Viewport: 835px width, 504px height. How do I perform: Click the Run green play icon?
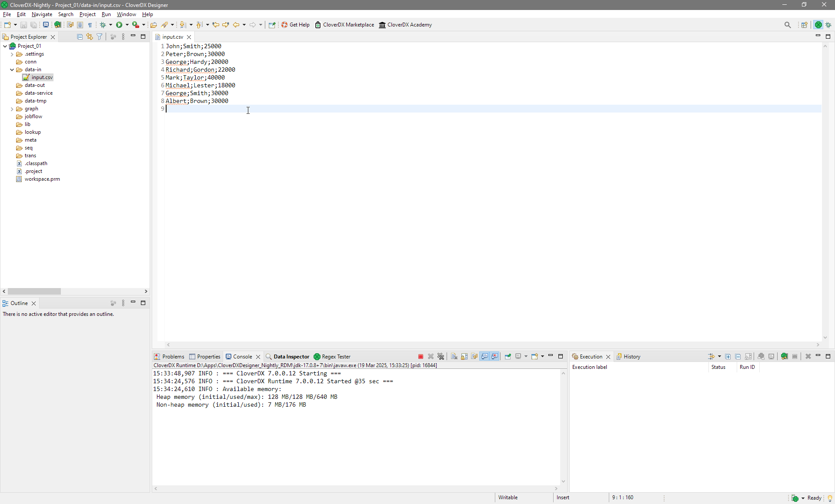click(119, 25)
